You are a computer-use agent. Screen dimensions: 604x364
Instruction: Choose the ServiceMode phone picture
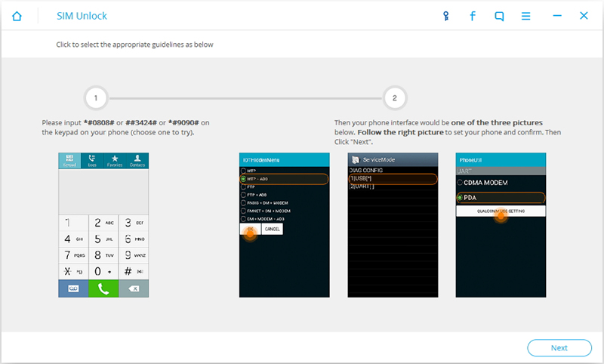tap(393, 225)
